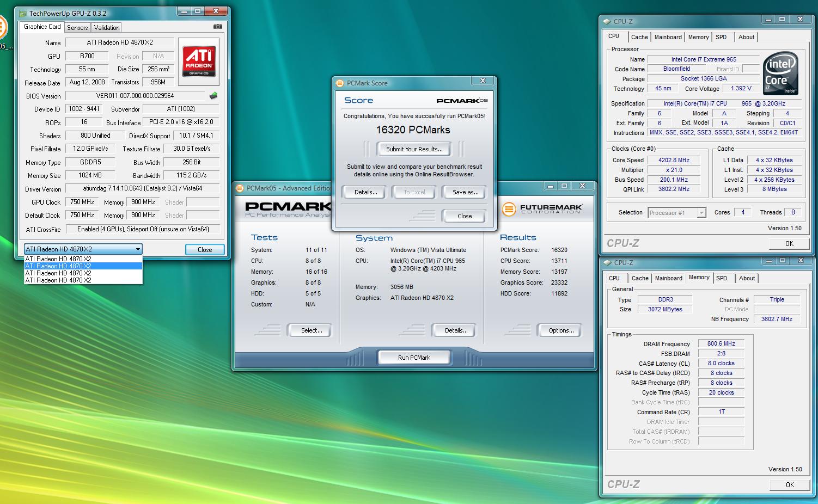
Task: Click Options button under Results
Action: (561, 330)
